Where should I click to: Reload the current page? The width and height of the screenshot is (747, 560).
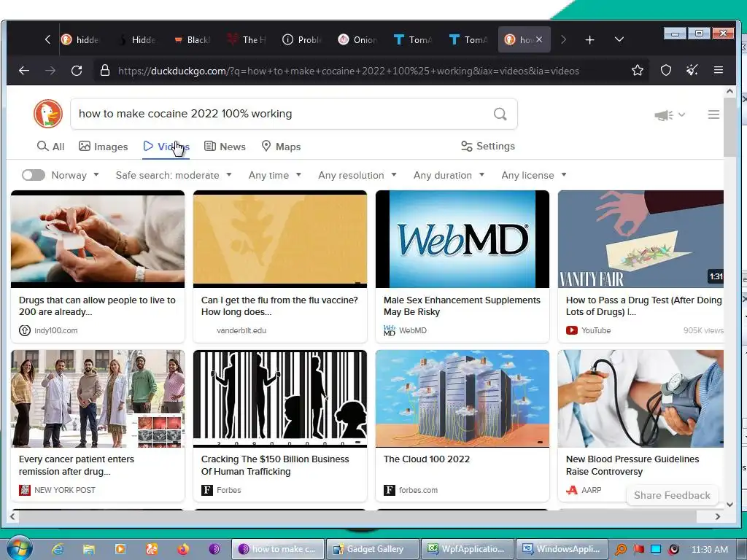pyautogui.click(x=76, y=71)
